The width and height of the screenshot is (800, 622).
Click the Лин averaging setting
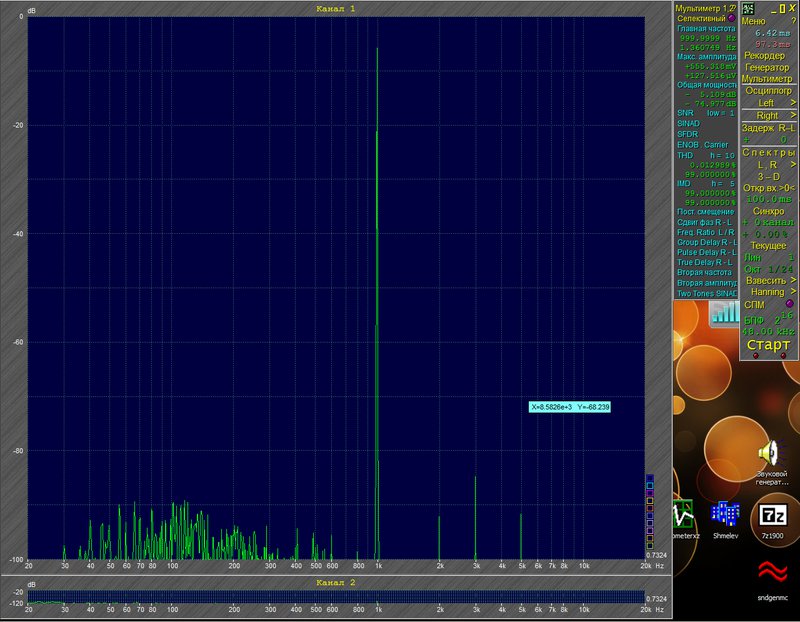(x=768, y=257)
